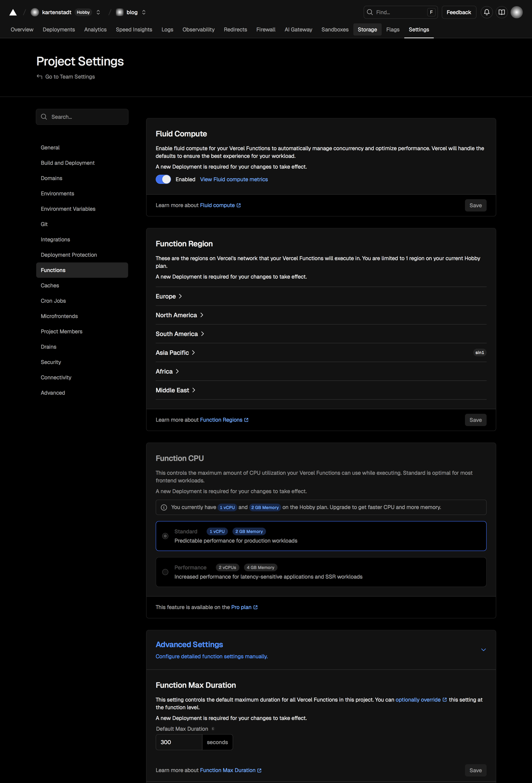Click the F shortcut key badge
This screenshot has width=532, height=783.
[x=431, y=12]
